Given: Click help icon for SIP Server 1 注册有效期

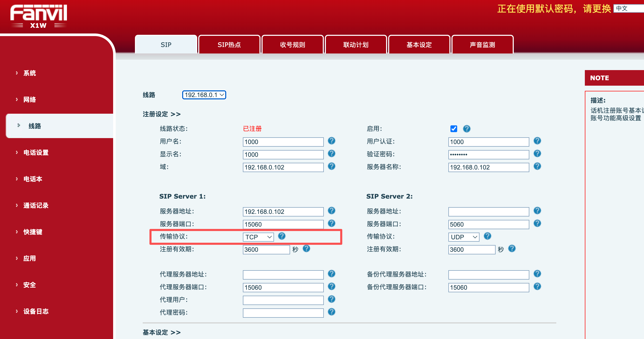Looking at the screenshot, I should point(306,249).
